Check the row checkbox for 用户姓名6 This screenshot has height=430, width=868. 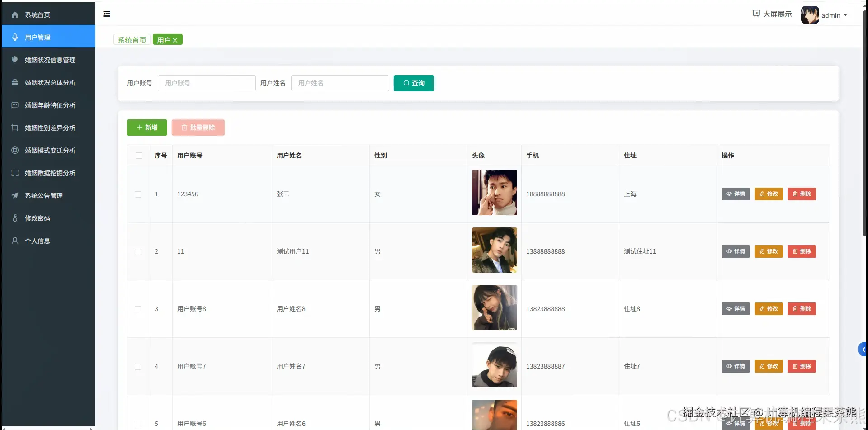pos(138,424)
